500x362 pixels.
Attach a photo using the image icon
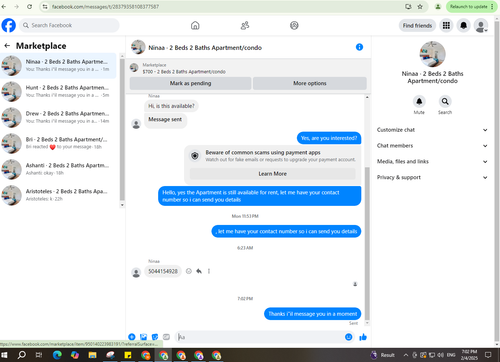[143, 337]
